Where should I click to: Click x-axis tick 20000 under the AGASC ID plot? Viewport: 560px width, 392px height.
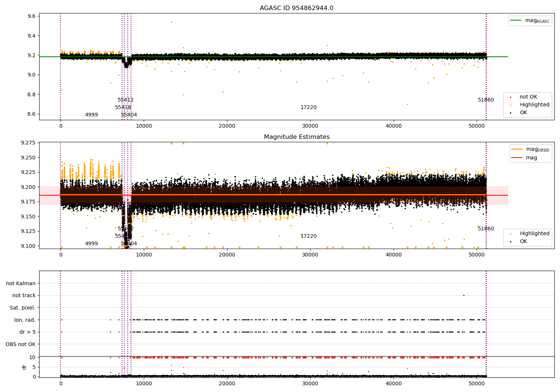click(x=227, y=126)
